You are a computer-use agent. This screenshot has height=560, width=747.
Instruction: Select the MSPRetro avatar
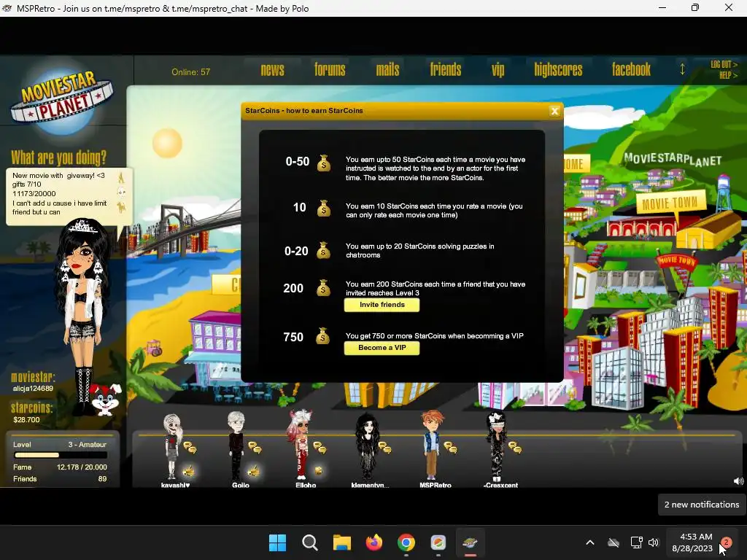click(x=432, y=446)
